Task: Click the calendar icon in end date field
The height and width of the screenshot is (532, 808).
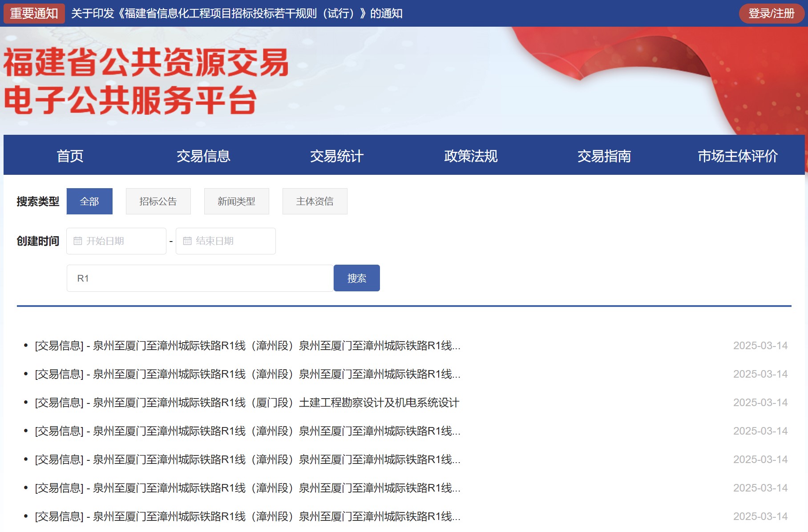Action: [x=187, y=241]
